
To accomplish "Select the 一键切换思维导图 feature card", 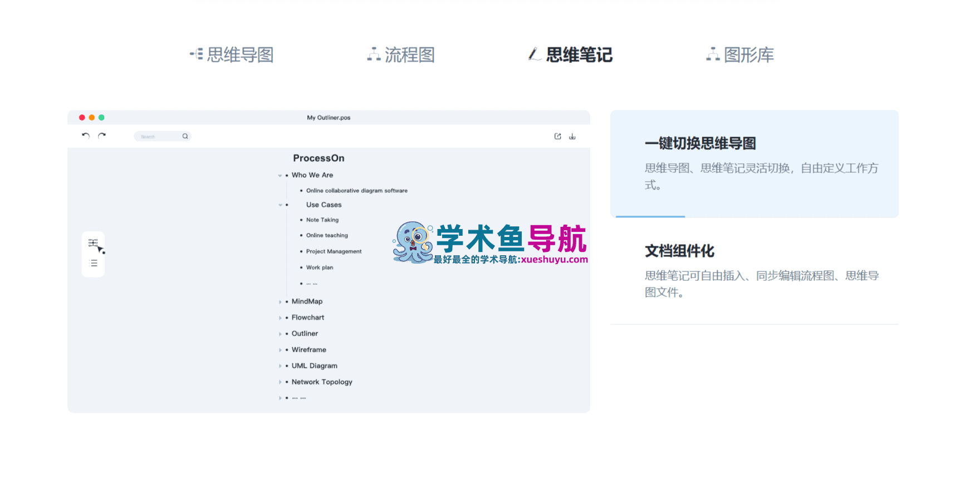I will (x=754, y=164).
